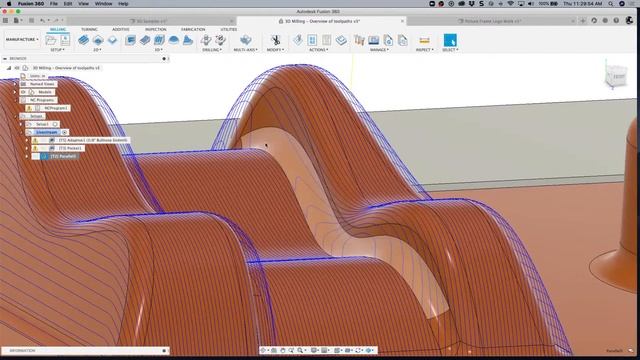The height and width of the screenshot is (360, 640).
Task: Select the NCProgram1 item in browser
Action: tap(56, 108)
